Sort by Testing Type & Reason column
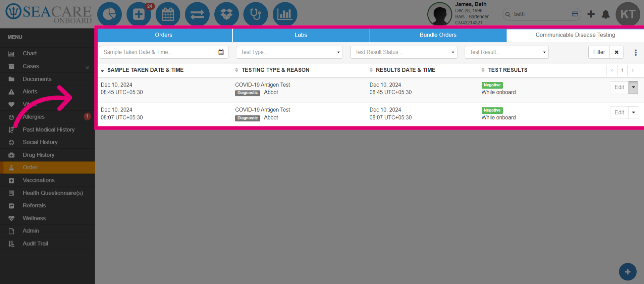The height and width of the screenshot is (284, 644). point(275,70)
